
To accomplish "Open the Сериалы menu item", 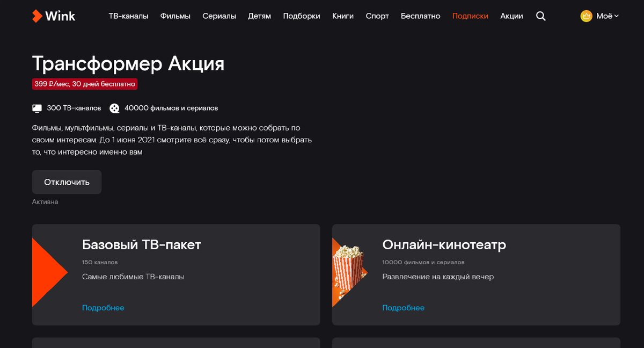I will [219, 16].
